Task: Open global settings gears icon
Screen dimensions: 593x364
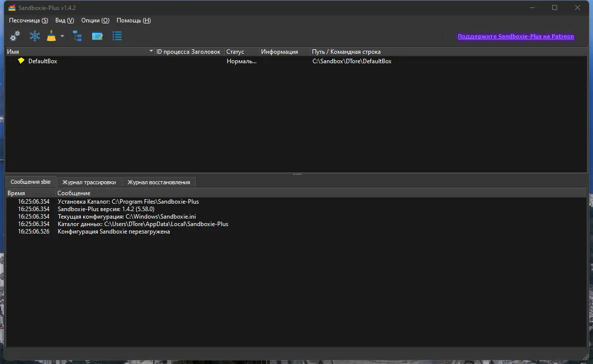Action: click(15, 36)
